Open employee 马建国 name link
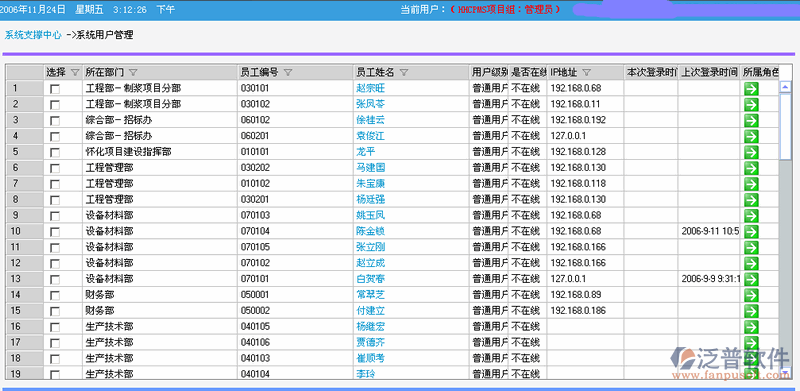Viewport: 800px width, 391px height. (370, 168)
